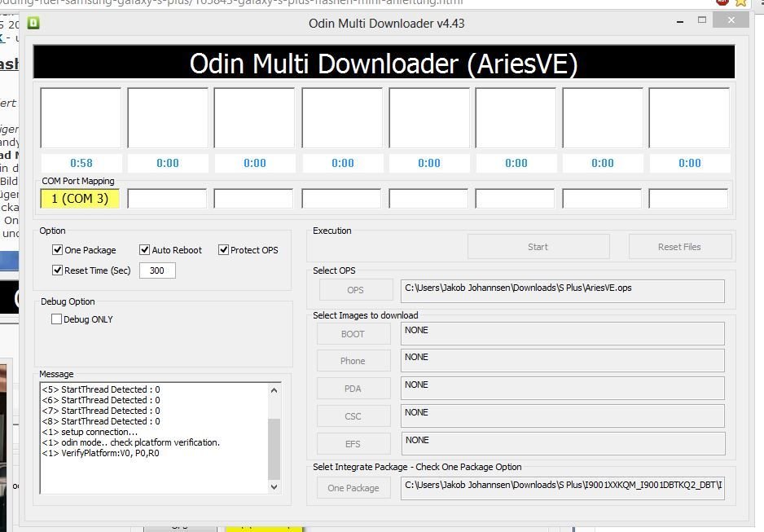
Task: Disable the Reset Time (Sec) checkbox
Action: click(x=58, y=270)
